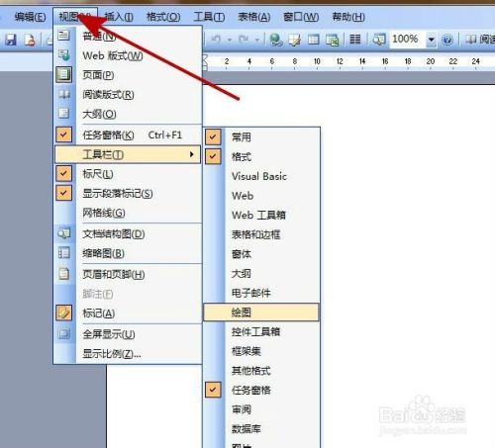Click the Permission document icon beside Save
Screen dimensions: 495x448
tap(29, 40)
